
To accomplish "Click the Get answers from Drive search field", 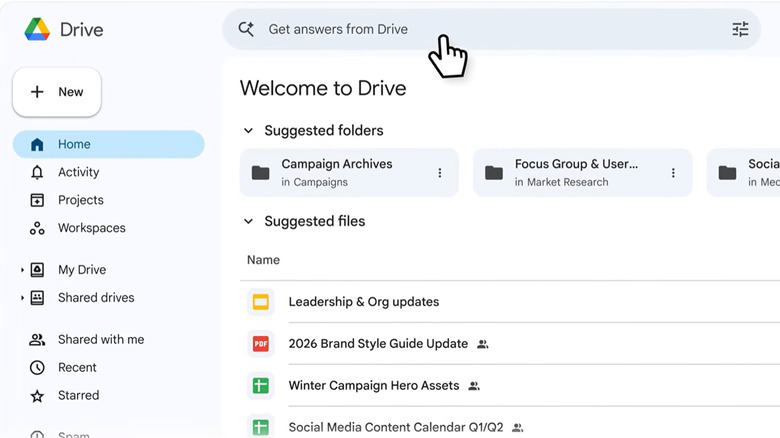I will (491, 29).
